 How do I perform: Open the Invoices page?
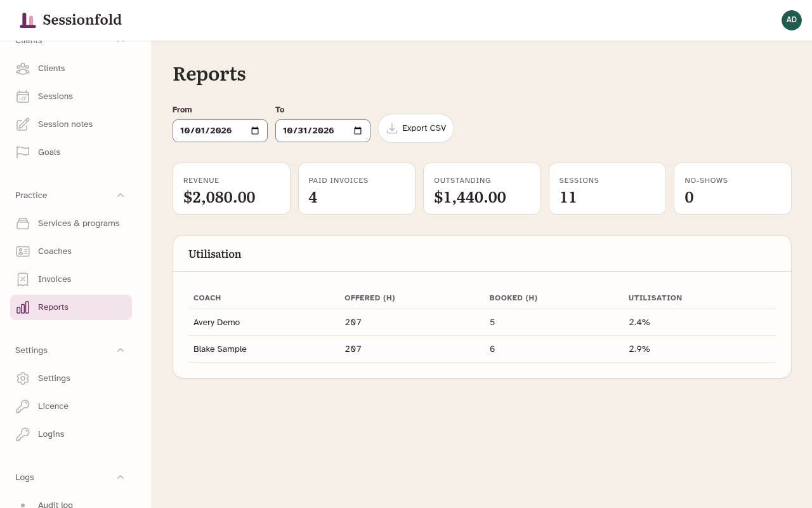(71, 279)
